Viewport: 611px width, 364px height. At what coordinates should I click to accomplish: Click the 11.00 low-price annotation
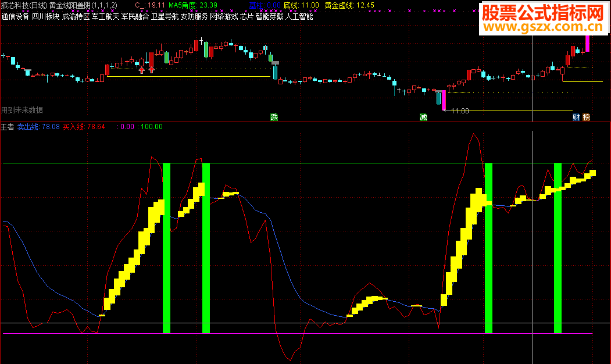[460, 111]
